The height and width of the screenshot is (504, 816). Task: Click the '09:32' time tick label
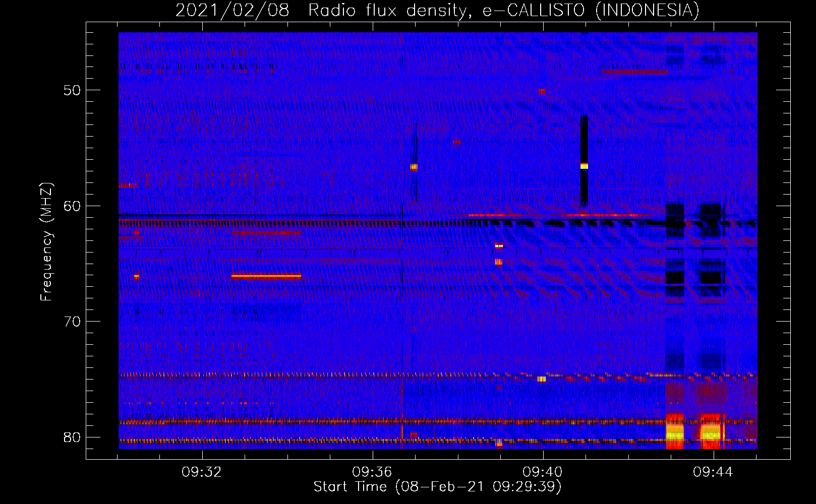click(202, 472)
